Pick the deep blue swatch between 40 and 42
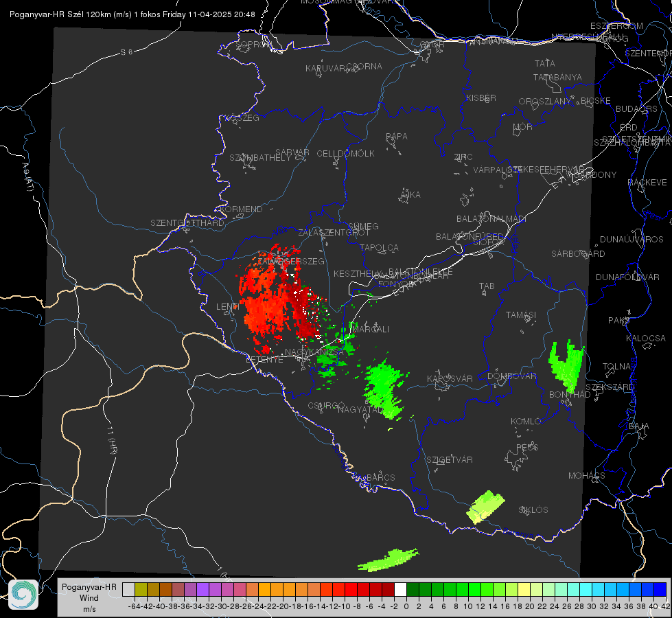 (660, 589)
